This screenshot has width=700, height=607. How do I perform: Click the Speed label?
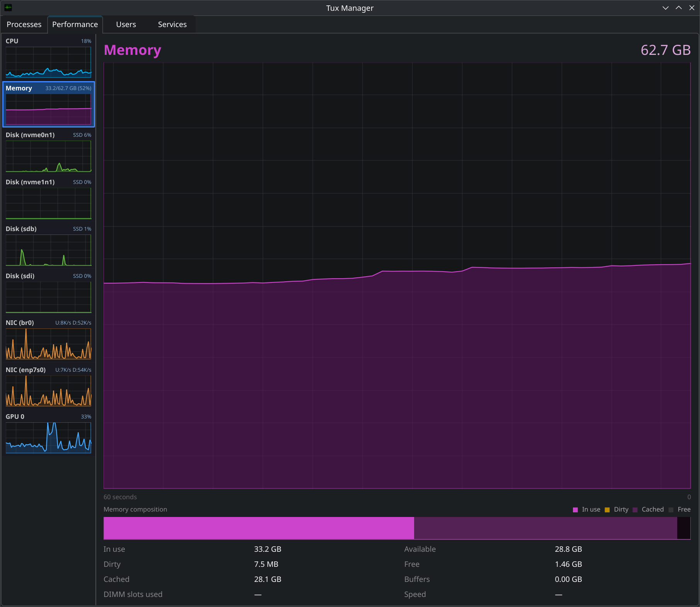point(415,594)
